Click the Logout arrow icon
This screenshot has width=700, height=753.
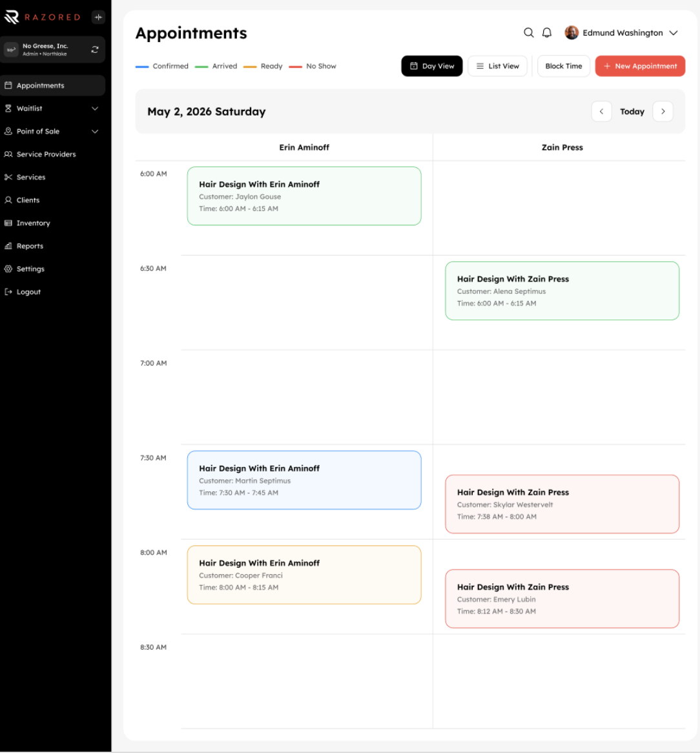(8, 292)
